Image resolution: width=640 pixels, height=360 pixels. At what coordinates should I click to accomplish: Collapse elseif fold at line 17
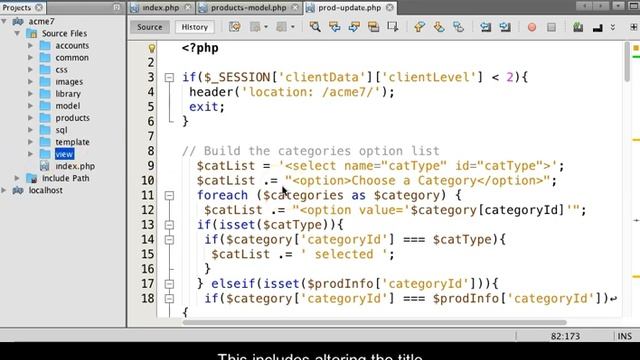tap(169, 284)
